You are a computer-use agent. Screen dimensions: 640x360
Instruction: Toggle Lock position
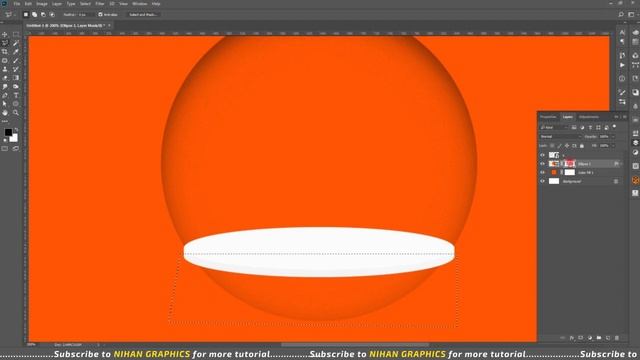tap(567, 146)
